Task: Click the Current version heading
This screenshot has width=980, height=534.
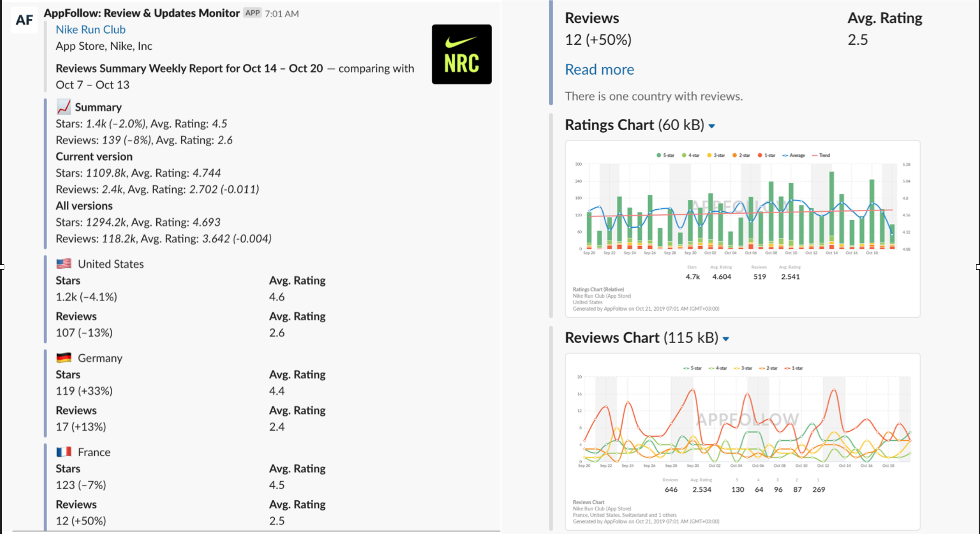Action: (x=94, y=156)
